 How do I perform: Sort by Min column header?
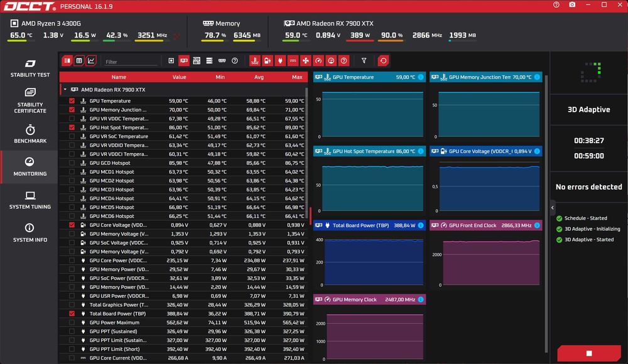point(220,77)
